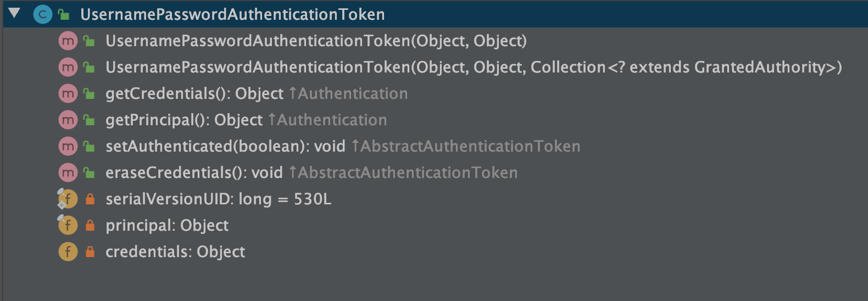Click field icon beside principal: Object
The width and height of the screenshot is (868, 301).
[x=68, y=225]
